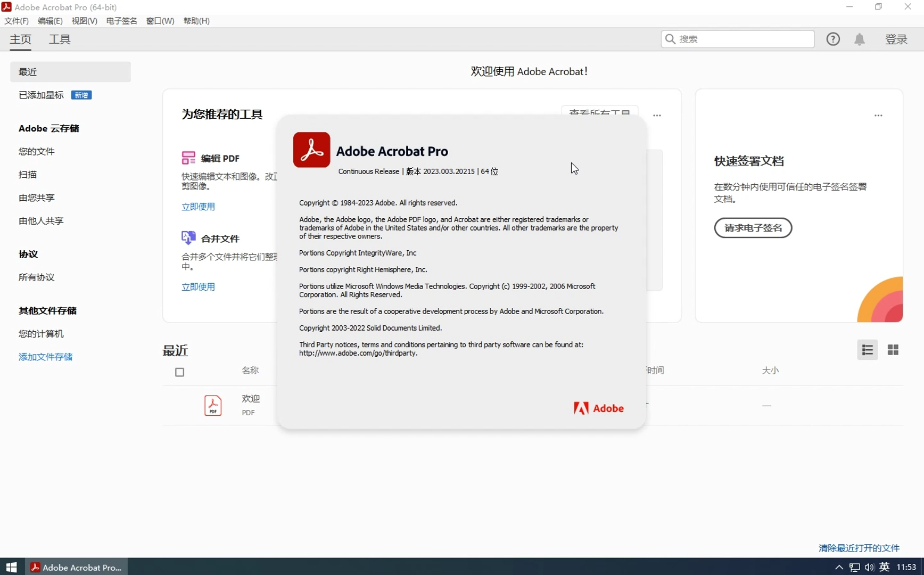Open the 电子签名 menu
This screenshot has height=575, width=924.
tap(121, 21)
